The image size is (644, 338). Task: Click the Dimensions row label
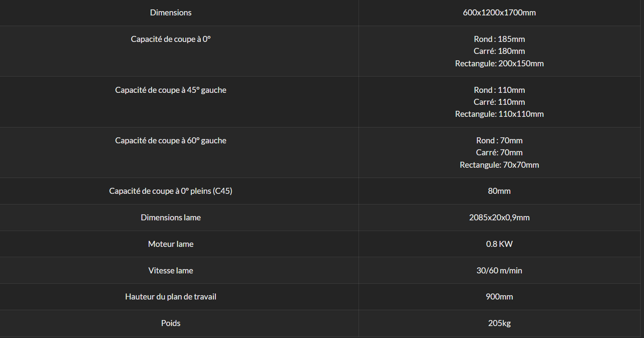171,13
